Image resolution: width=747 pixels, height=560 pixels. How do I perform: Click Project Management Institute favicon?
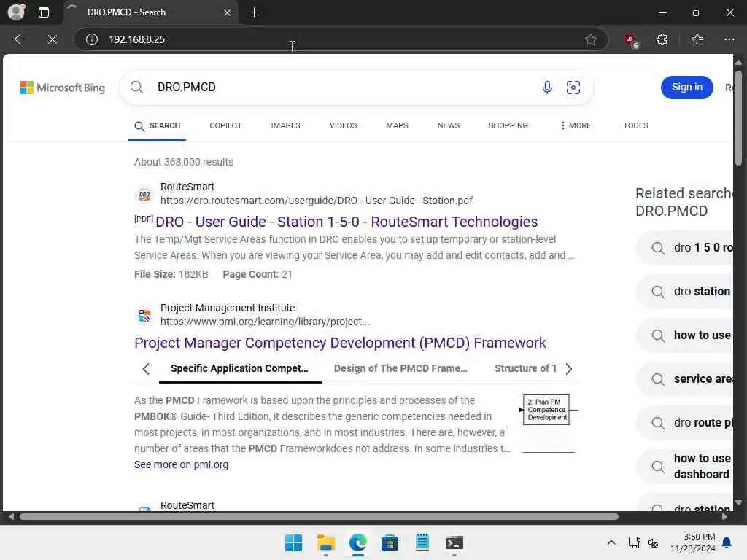click(144, 315)
